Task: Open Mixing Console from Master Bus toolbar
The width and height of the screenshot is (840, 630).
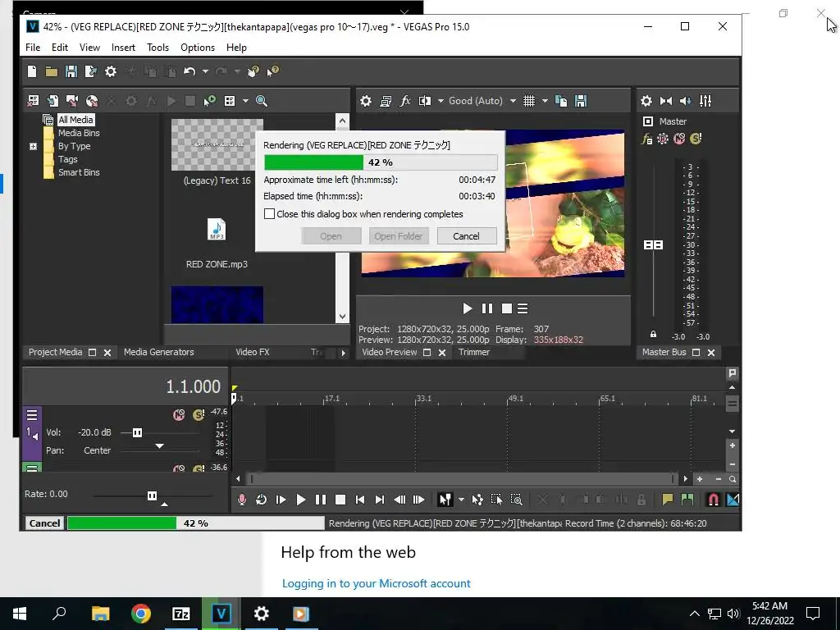Action: click(705, 101)
